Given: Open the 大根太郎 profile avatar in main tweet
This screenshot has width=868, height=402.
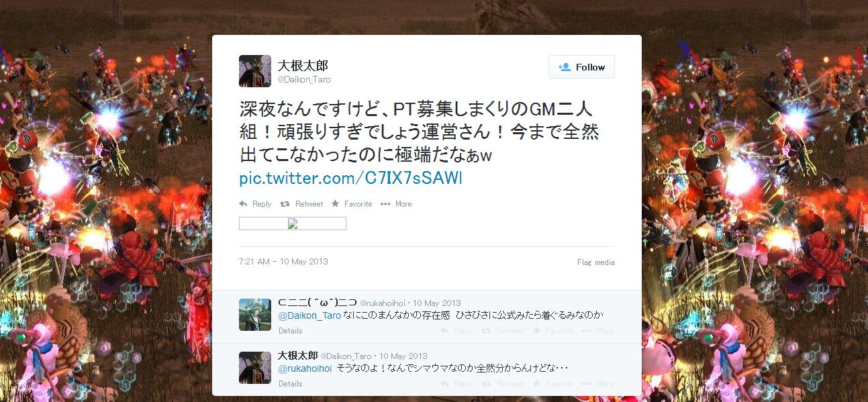Looking at the screenshot, I should coord(255,71).
